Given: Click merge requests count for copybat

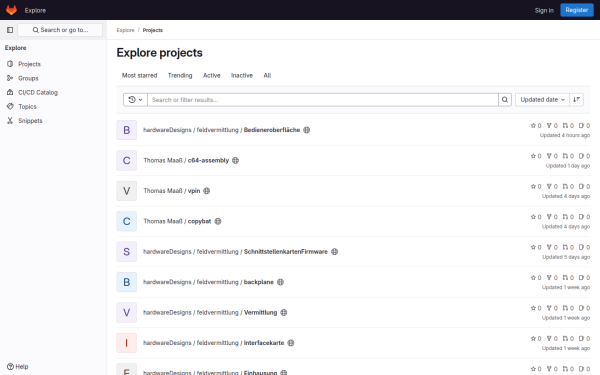Looking at the screenshot, I should click(x=568, y=217).
